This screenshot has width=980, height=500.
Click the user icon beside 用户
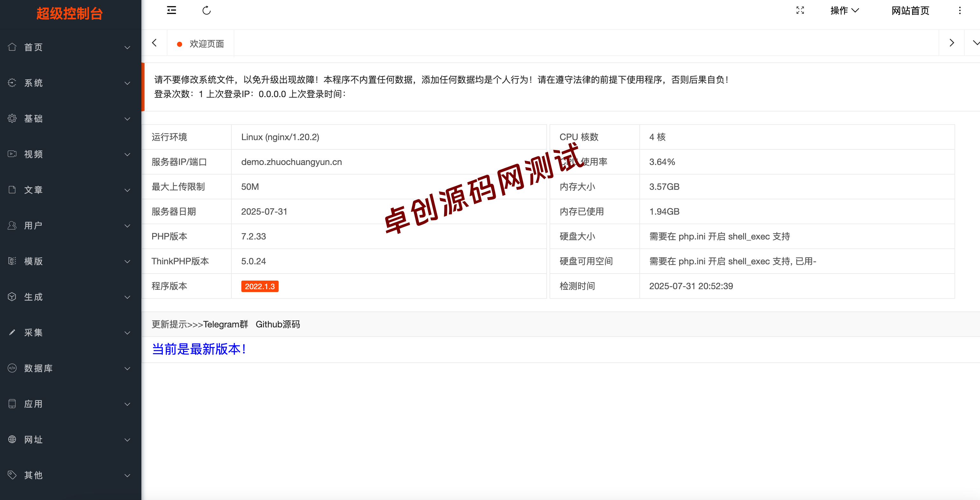pyautogui.click(x=12, y=225)
